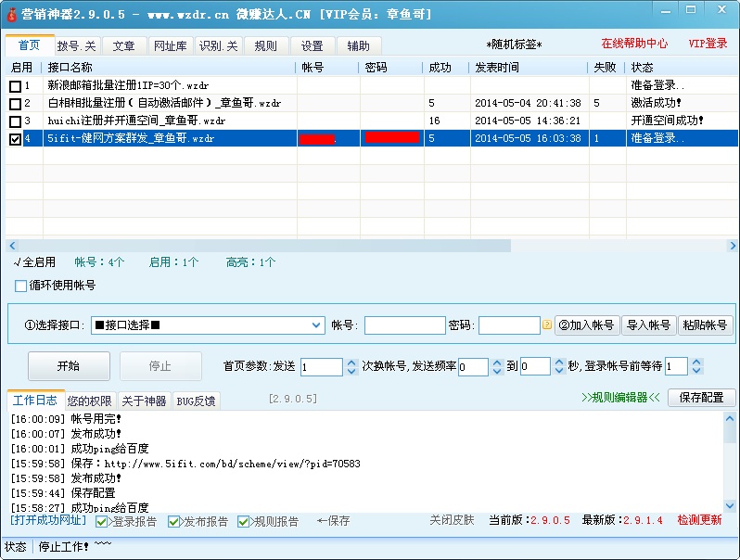
Task: Open 在线帮助中心 link
Action: [634, 44]
